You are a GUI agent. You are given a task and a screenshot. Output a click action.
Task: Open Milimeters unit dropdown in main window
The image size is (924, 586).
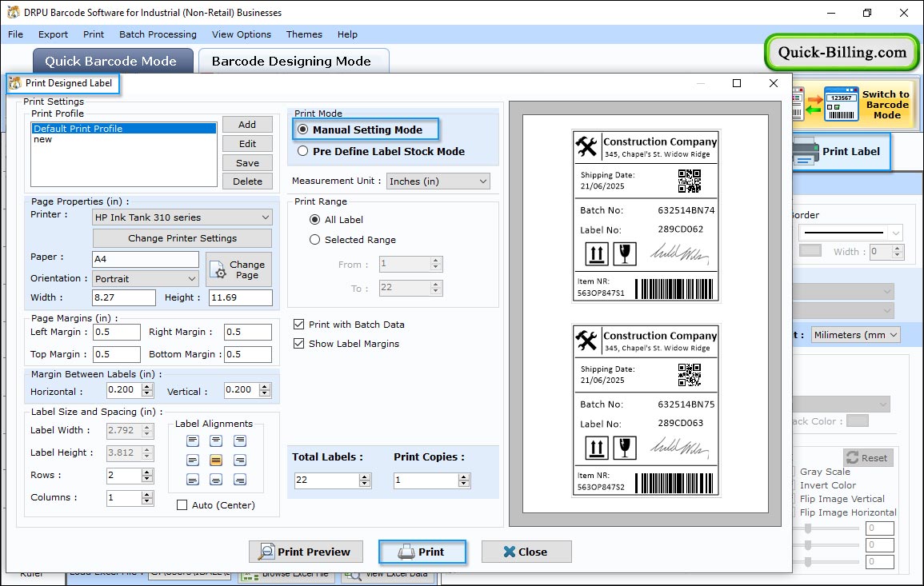coord(856,334)
